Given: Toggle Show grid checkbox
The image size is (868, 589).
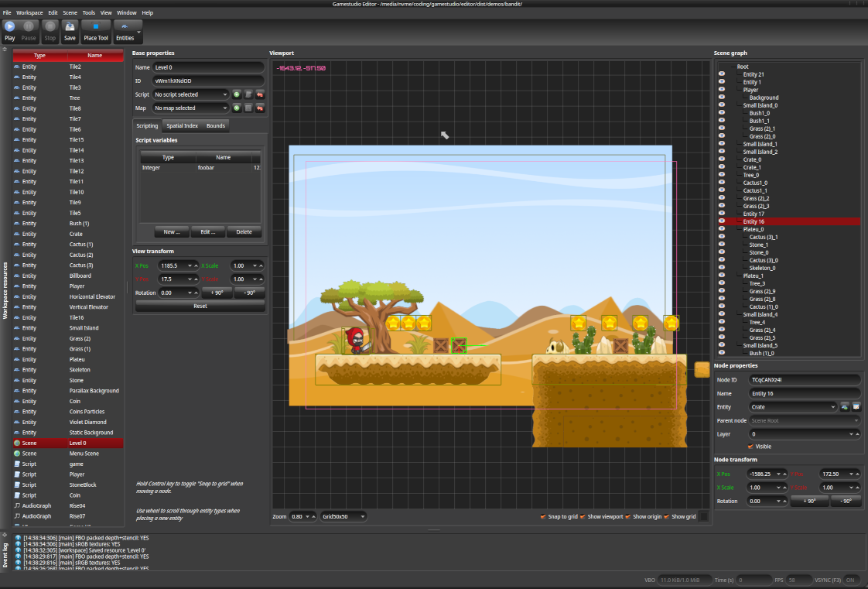Looking at the screenshot, I should (x=667, y=516).
